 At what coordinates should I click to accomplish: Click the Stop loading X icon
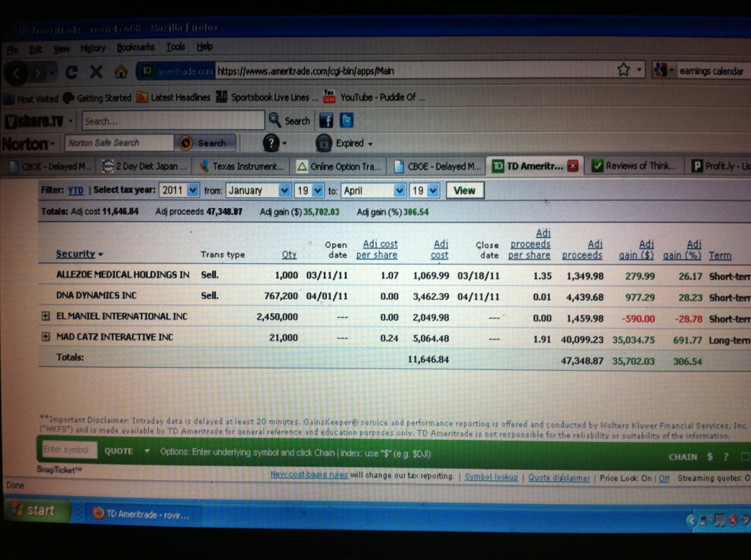pos(96,73)
